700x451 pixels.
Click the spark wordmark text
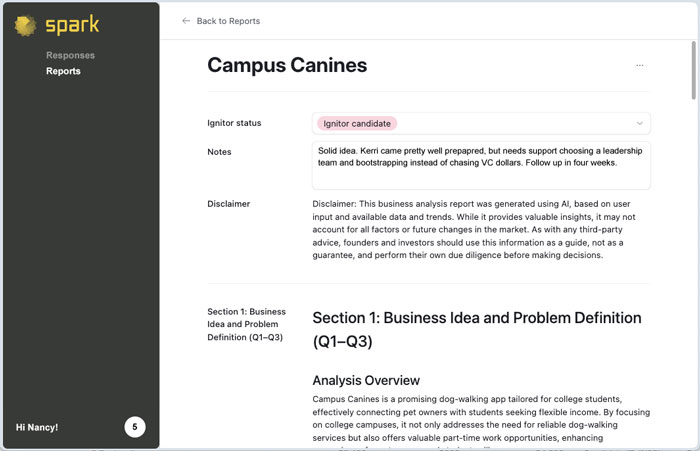(72, 26)
